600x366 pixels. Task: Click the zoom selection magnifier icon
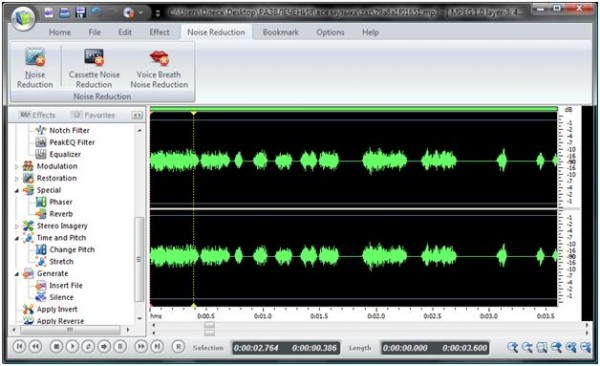tap(541, 347)
